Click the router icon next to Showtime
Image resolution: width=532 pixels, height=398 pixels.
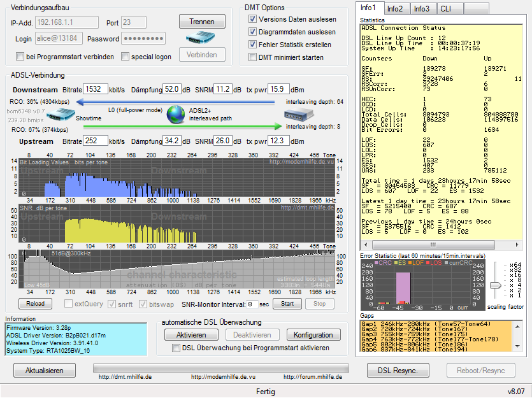click(x=61, y=115)
